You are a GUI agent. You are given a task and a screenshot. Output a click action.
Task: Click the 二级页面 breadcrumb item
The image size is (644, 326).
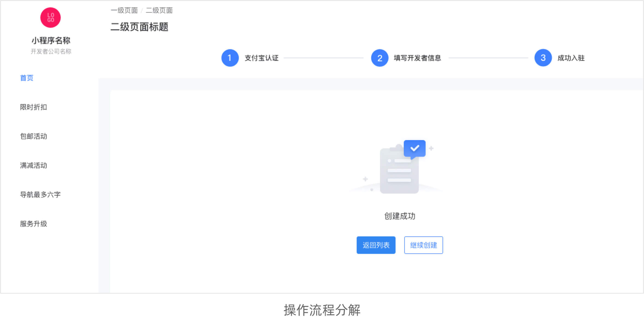(159, 10)
